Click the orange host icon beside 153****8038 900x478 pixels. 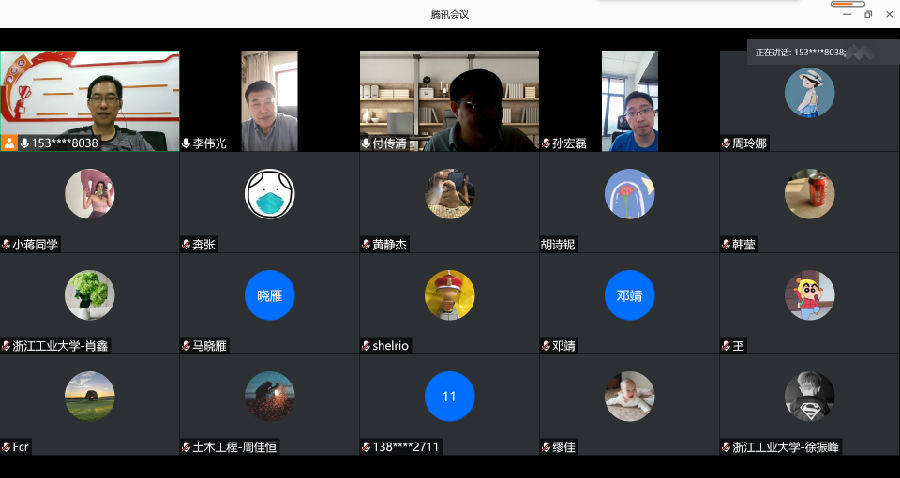click(x=9, y=143)
